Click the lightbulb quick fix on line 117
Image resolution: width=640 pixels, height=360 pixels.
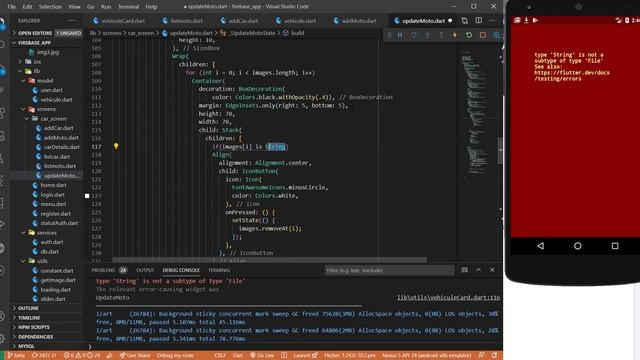point(116,146)
